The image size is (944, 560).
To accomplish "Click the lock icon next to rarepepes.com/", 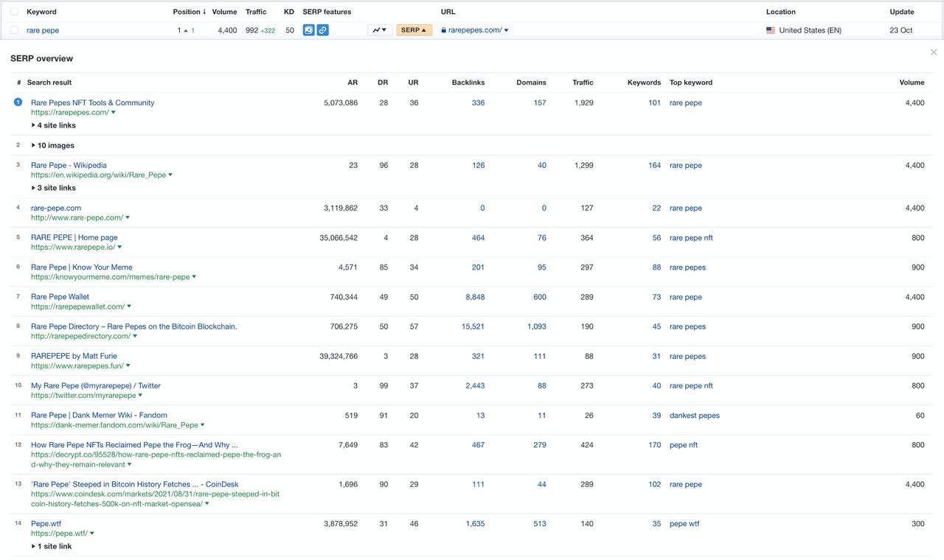I will pyautogui.click(x=444, y=30).
